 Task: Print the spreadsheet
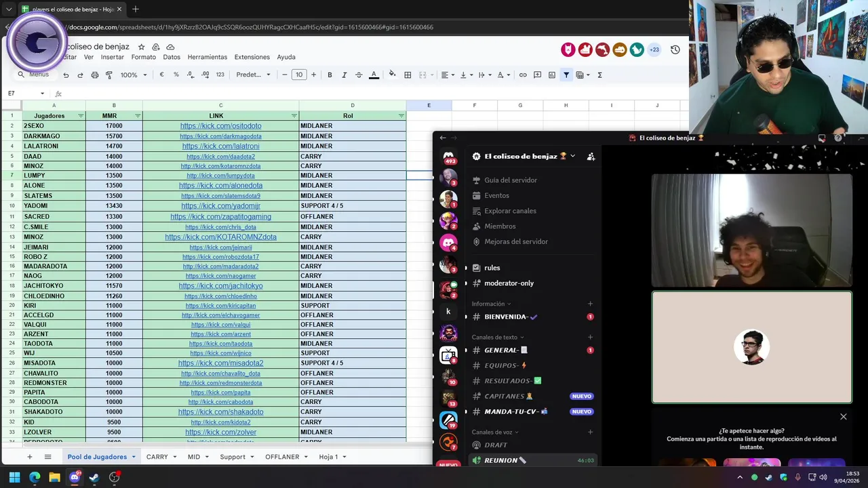tap(95, 75)
